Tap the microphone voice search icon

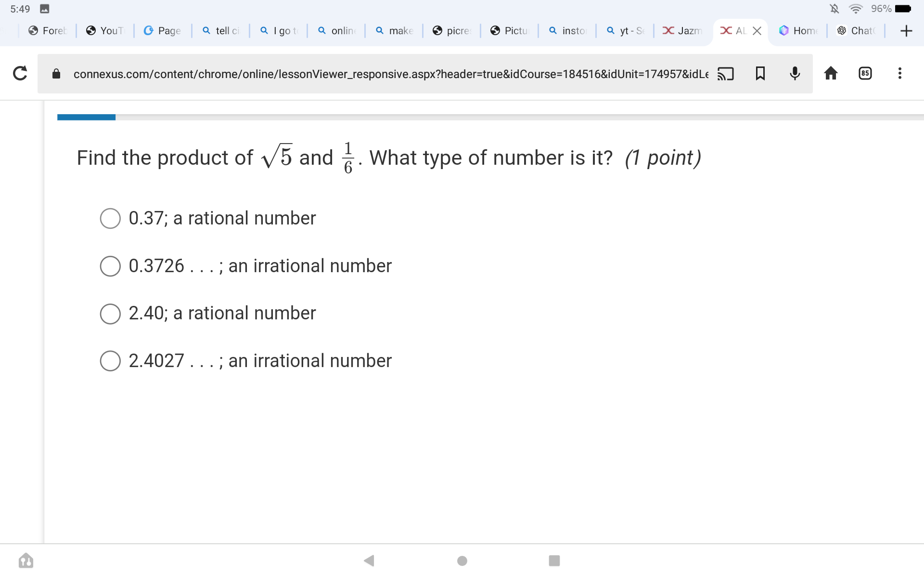795,73
